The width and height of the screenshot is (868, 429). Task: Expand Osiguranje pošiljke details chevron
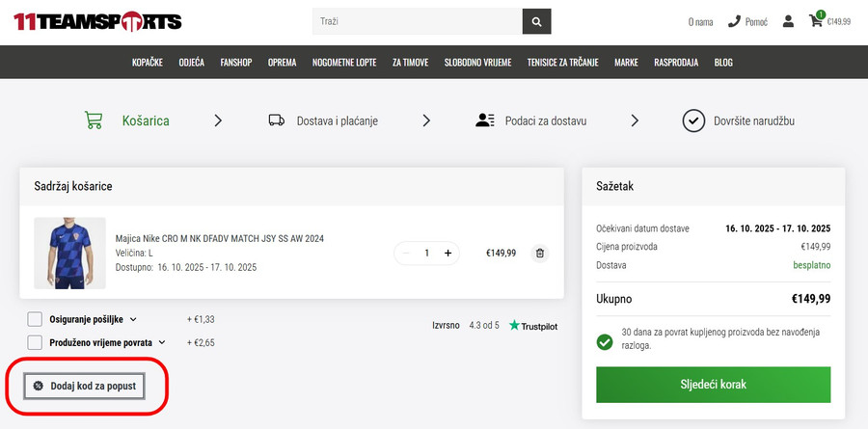click(133, 319)
